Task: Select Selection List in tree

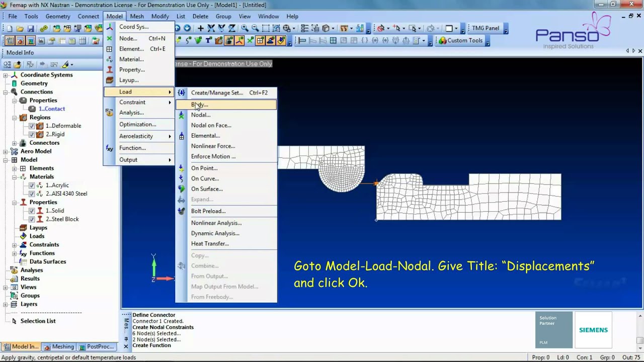Action: (38, 321)
